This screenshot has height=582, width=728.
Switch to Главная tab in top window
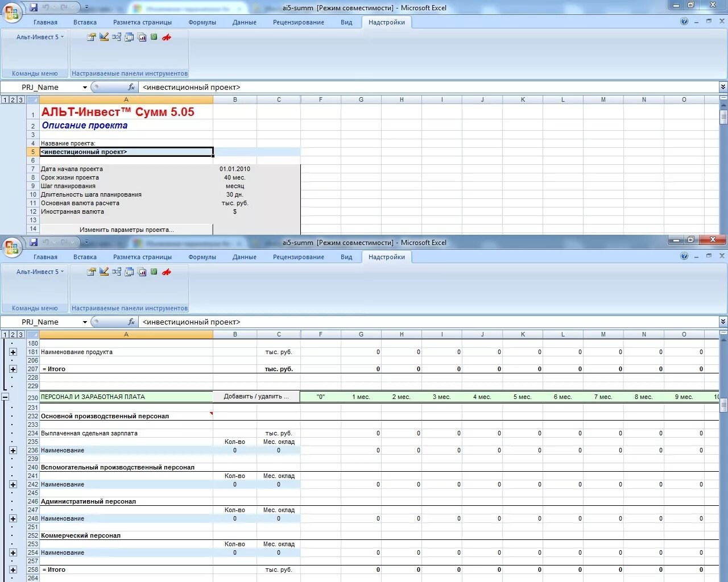click(x=45, y=22)
